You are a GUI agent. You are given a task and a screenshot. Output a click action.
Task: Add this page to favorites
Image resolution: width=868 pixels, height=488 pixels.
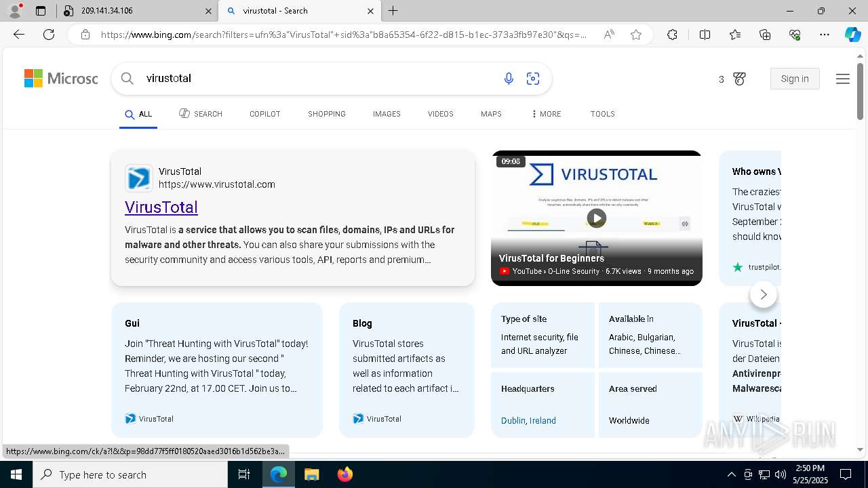[x=636, y=35]
